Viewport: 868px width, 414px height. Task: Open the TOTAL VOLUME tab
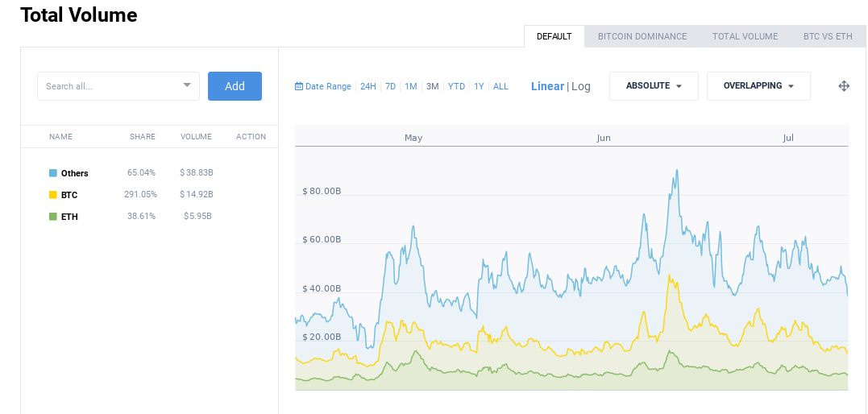click(745, 36)
